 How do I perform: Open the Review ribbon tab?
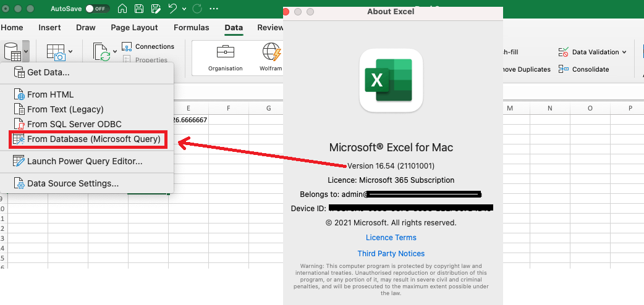[270, 28]
